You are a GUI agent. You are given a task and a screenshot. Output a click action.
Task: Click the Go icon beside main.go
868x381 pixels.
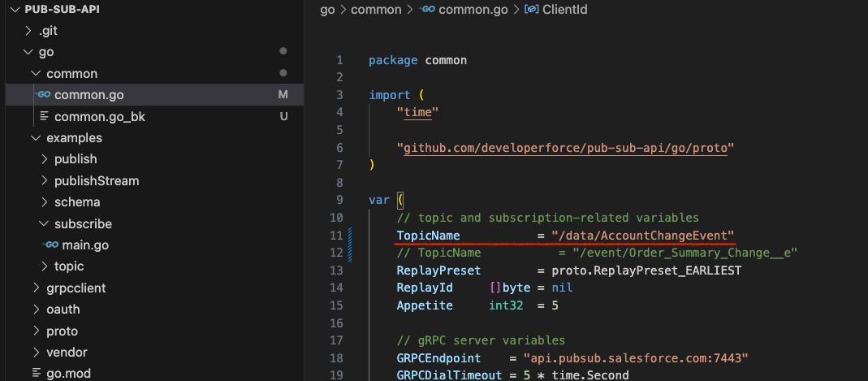pyautogui.click(x=50, y=245)
